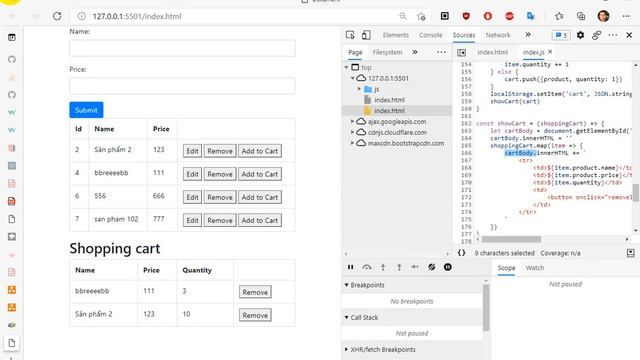The width and height of the screenshot is (640, 360).
Task: Expand the js folder
Action: [359, 89]
